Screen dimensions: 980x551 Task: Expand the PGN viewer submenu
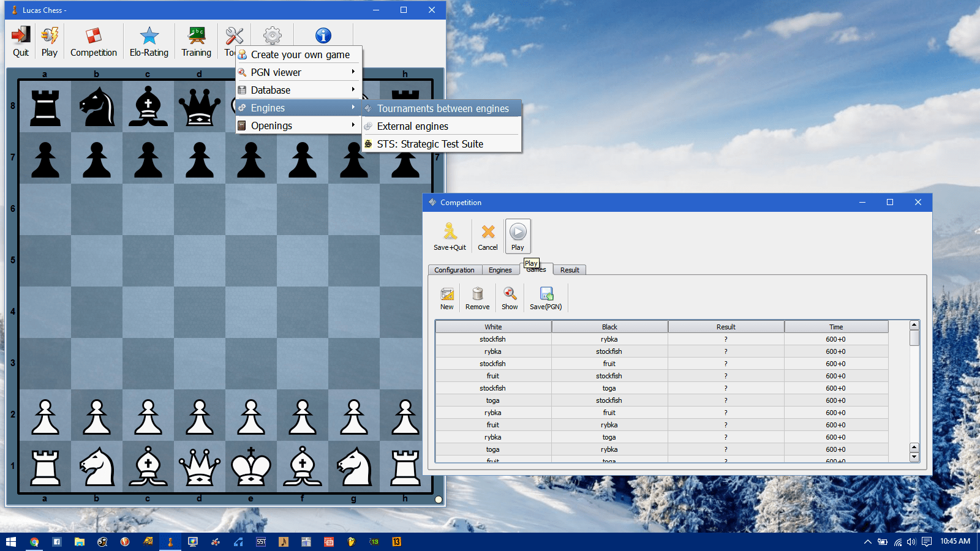[299, 72]
